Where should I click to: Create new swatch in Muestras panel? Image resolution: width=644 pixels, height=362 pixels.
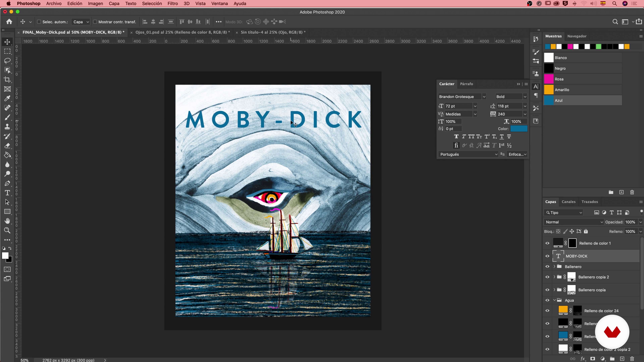tap(622, 192)
